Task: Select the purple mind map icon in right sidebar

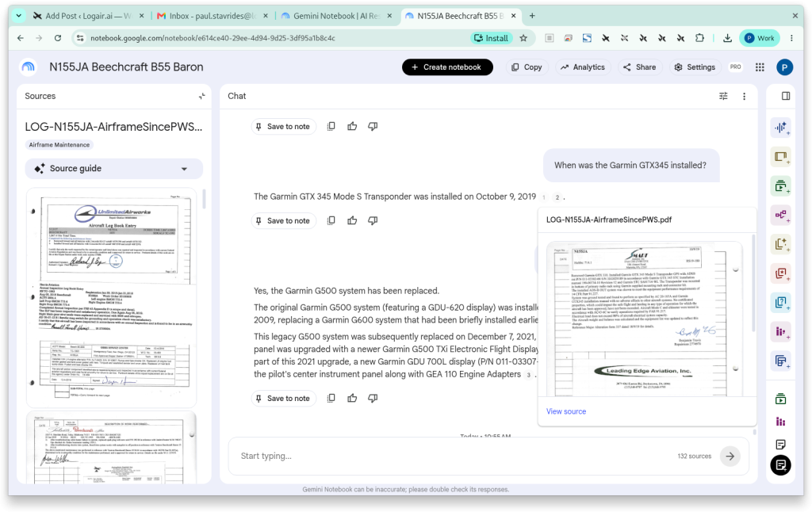Action: click(781, 214)
